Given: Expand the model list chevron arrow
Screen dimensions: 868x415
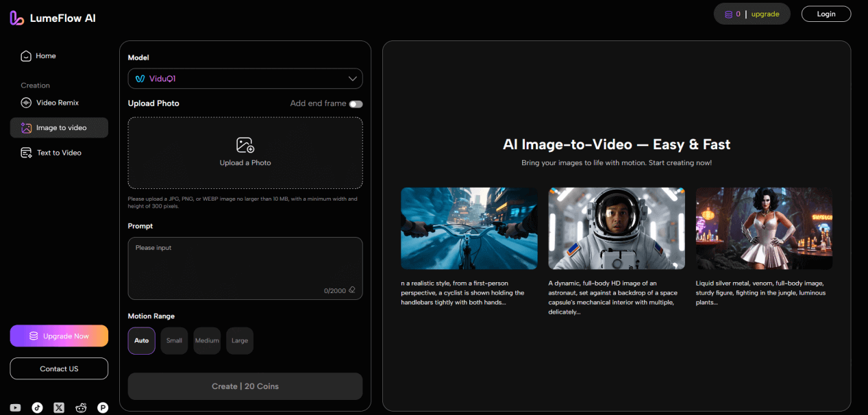Looking at the screenshot, I should pos(353,79).
